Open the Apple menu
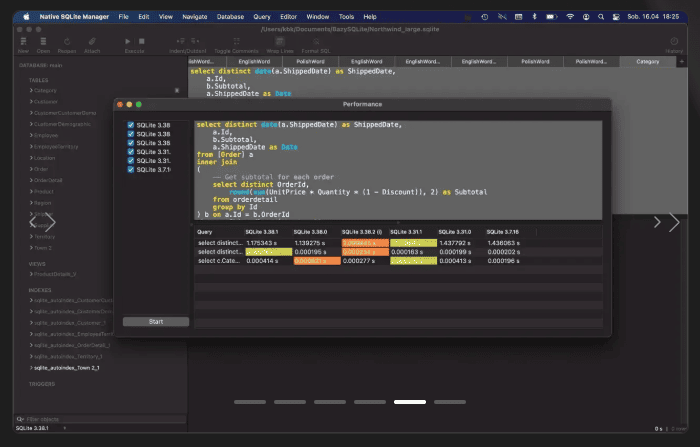This screenshot has width=700, height=447. click(x=26, y=17)
